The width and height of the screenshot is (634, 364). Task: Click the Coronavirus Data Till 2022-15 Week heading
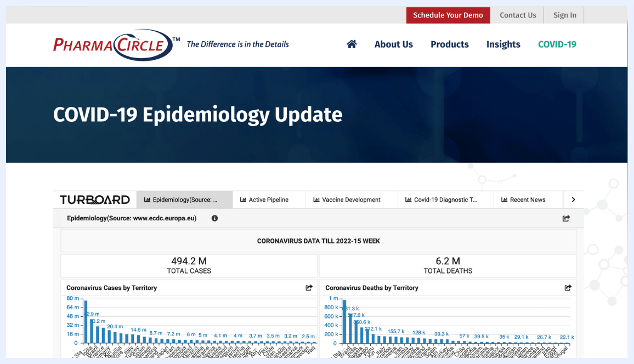tap(319, 241)
